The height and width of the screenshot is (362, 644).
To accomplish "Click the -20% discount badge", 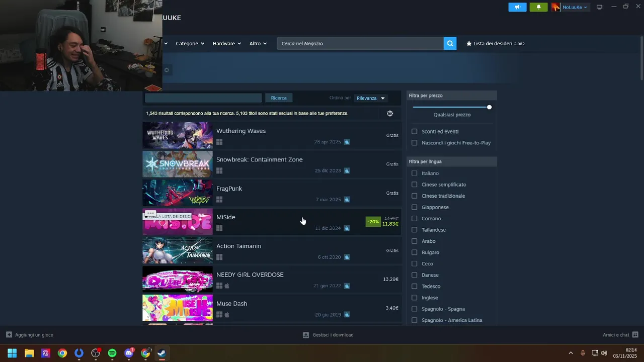I will pos(373,222).
